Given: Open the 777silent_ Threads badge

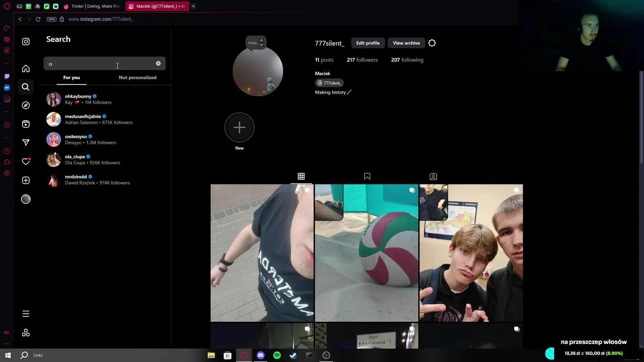Looking at the screenshot, I should pos(330,83).
